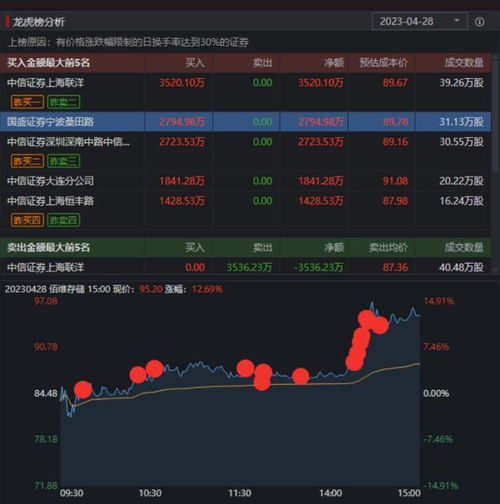Viewport: 500px width, 504px height.
Task: Select 中信证券上海联洋 row in the sell table
Action: [x=245, y=267]
